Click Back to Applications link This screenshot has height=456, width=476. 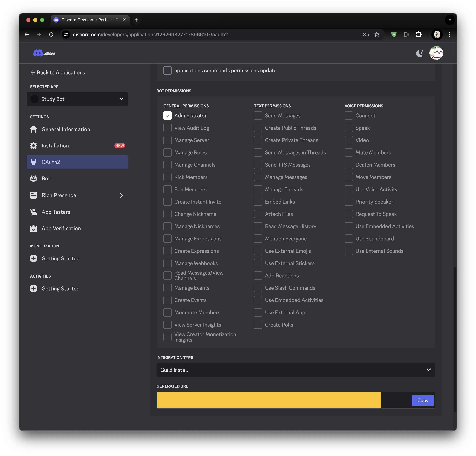coord(58,73)
